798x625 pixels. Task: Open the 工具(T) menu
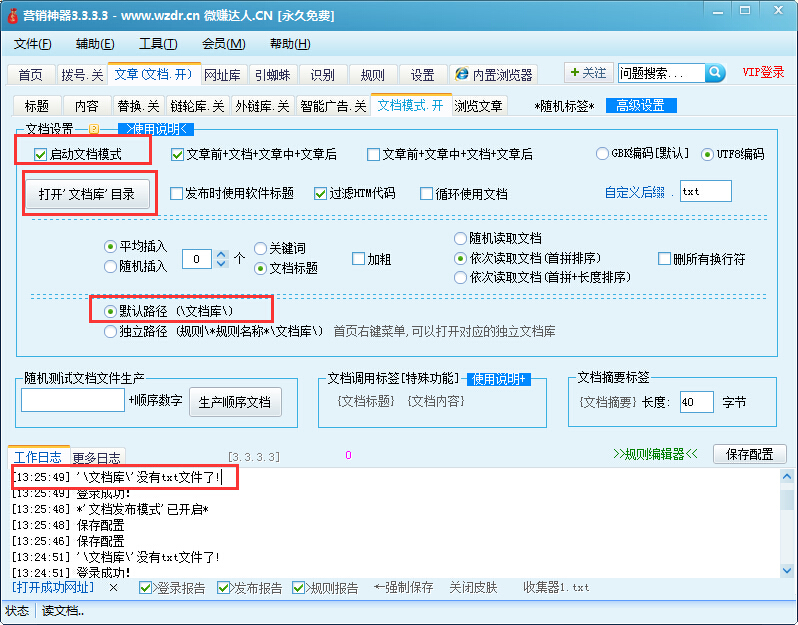[157, 44]
